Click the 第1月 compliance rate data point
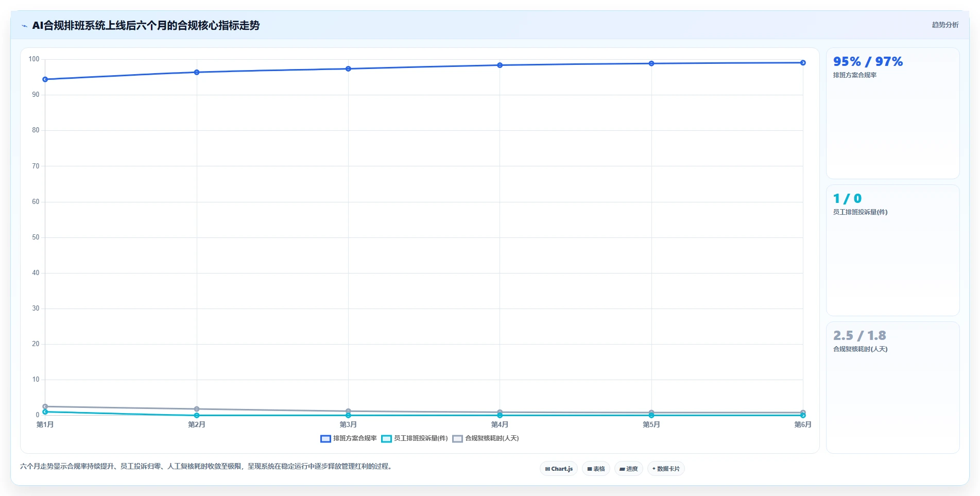Image resolution: width=980 pixels, height=496 pixels. pos(45,79)
